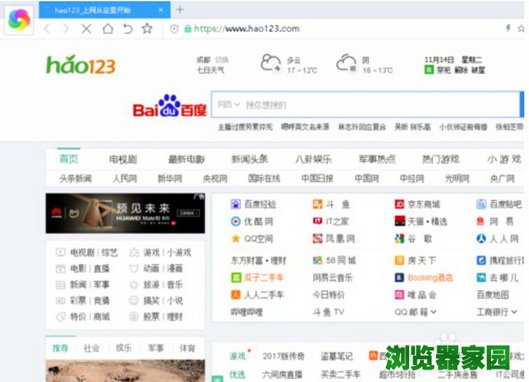
Task: Switch to the 娱乐 news tab
Action: coord(123,348)
